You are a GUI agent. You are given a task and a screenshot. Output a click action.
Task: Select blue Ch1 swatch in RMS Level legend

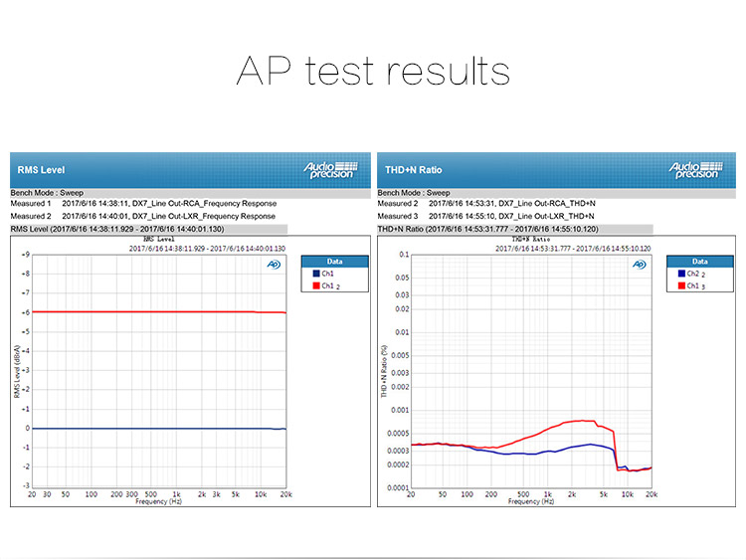tap(316, 274)
